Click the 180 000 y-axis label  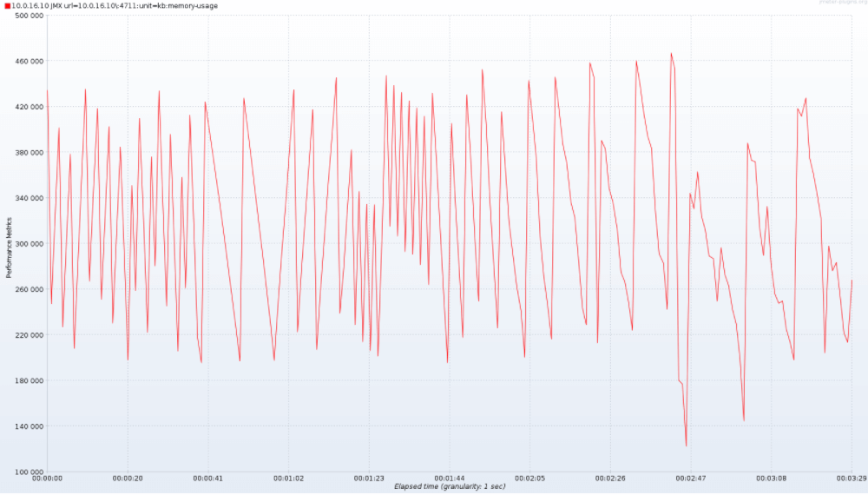pyautogui.click(x=30, y=381)
